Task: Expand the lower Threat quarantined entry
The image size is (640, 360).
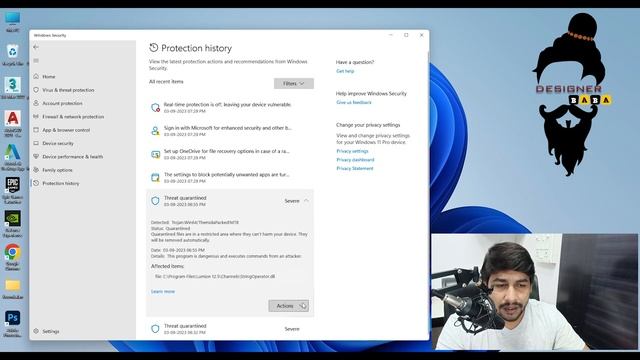Action: pos(230,329)
